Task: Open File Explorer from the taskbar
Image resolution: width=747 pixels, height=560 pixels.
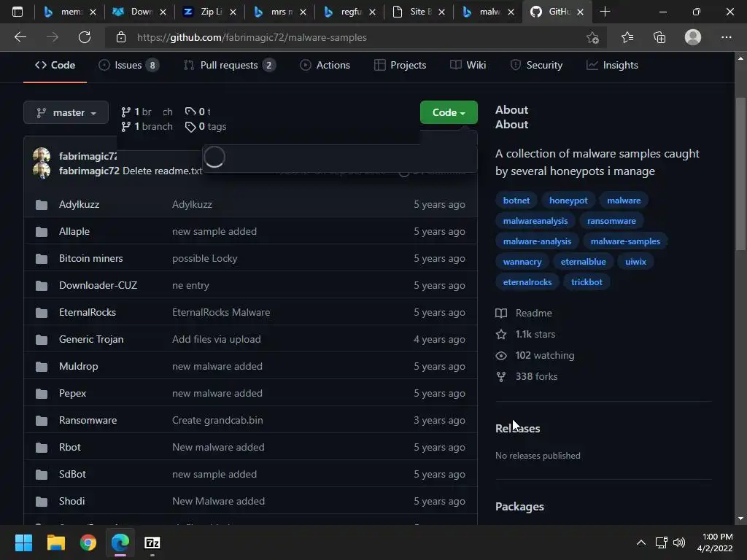Action: (55, 542)
